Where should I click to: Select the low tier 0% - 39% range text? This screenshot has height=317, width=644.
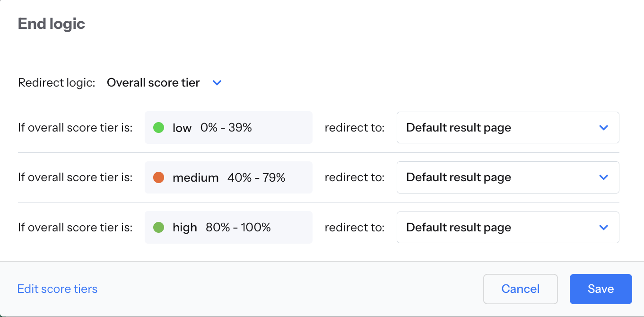(x=226, y=128)
